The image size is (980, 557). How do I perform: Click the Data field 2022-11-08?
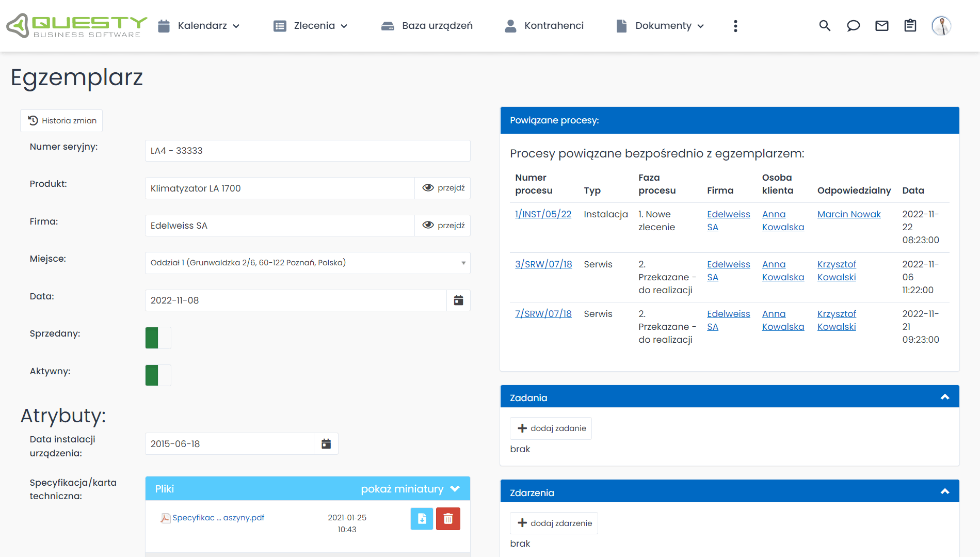pos(296,300)
